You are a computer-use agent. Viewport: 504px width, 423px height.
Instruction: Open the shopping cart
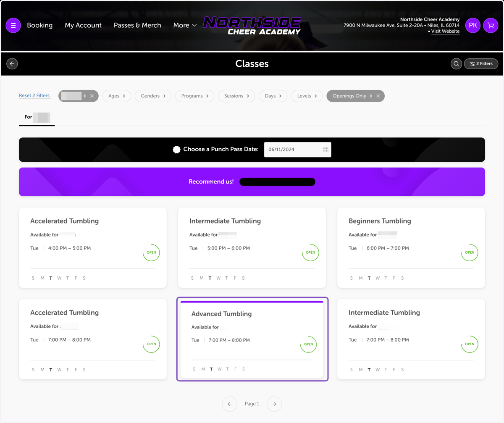click(x=491, y=26)
